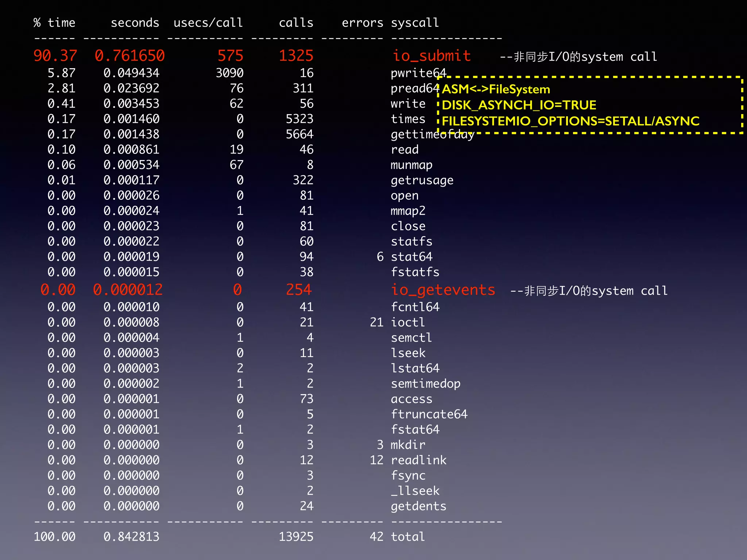Image resolution: width=747 pixels, height=560 pixels.
Task: Select the lstat64 syscall name
Action: coord(415,368)
